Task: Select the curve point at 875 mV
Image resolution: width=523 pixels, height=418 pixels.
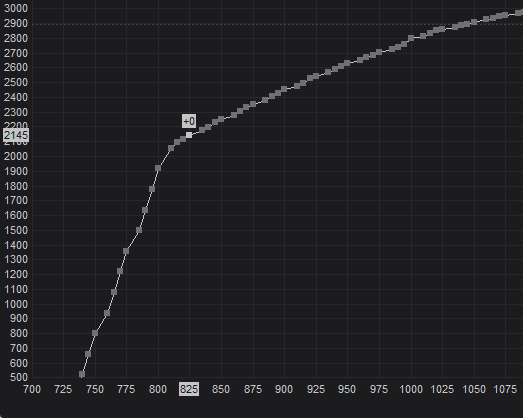Action: tap(252, 104)
